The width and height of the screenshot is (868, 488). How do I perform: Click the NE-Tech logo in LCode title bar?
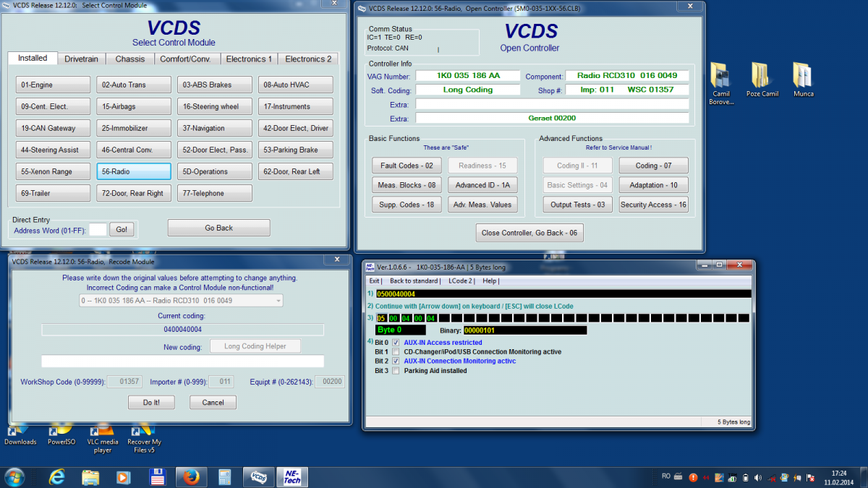coord(370,266)
